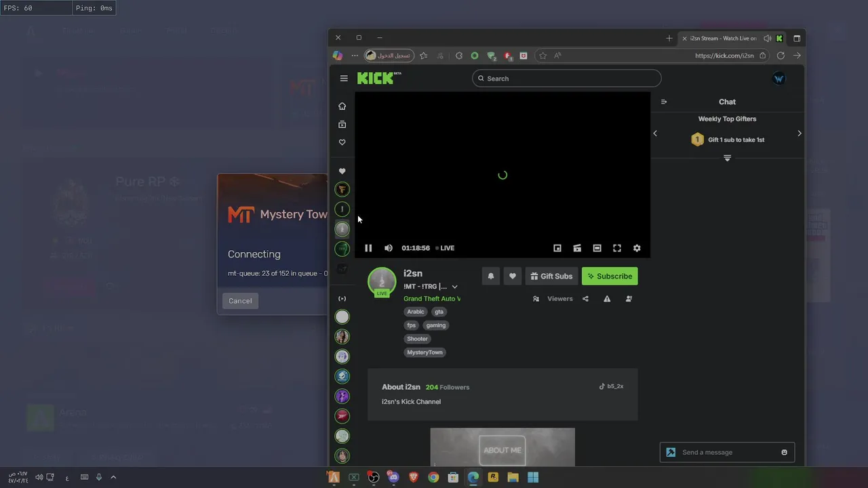Click the green Subscribe button
The height and width of the screenshot is (488, 868).
coord(610,276)
